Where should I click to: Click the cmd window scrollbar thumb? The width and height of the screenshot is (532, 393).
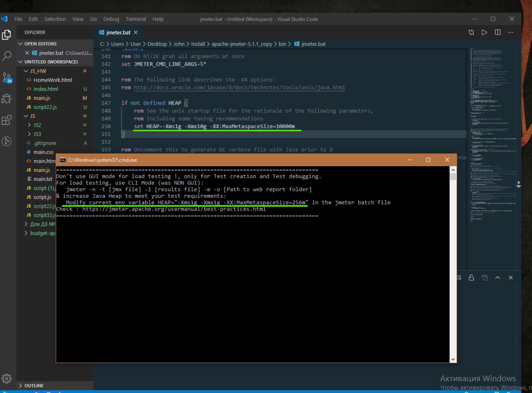click(x=453, y=177)
